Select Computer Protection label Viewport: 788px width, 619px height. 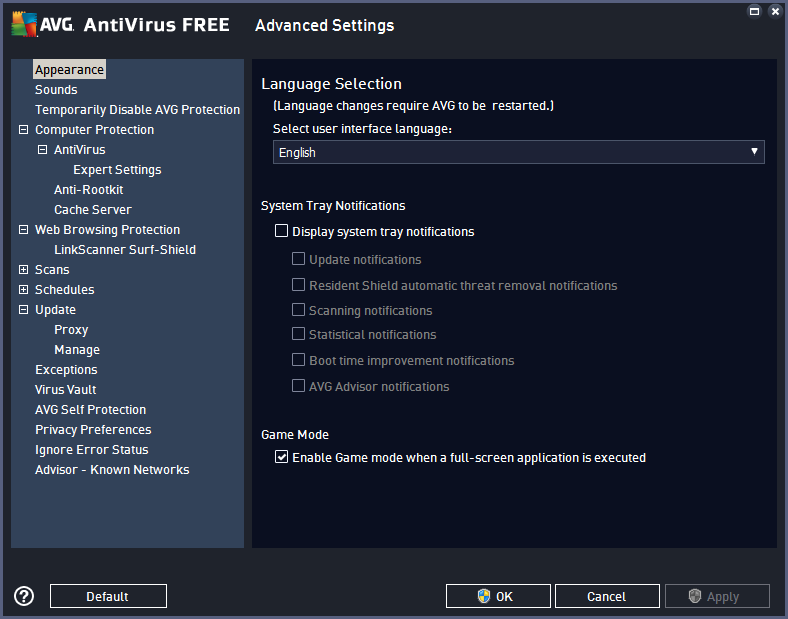coord(94,130)
